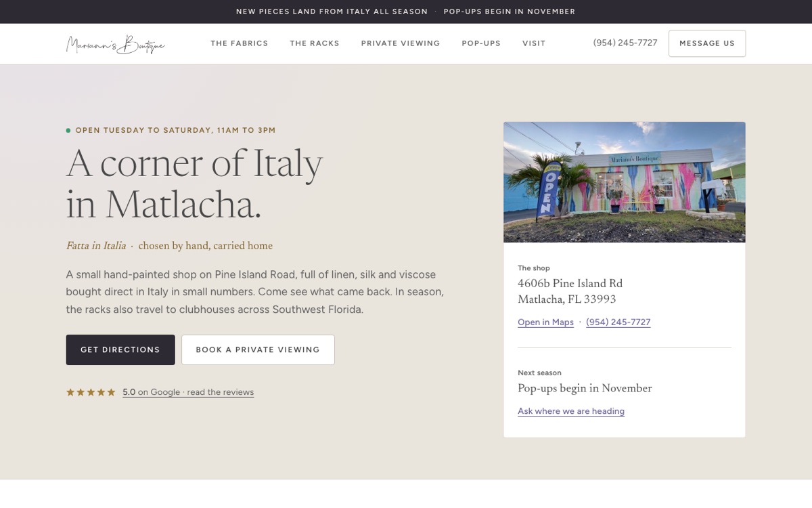Image resolution: width=812 pixels, height=508 pixels.
Task: Click the 'Open Tuesday to Saturday, 11am to 3pm' text
Action: point(176,130)
